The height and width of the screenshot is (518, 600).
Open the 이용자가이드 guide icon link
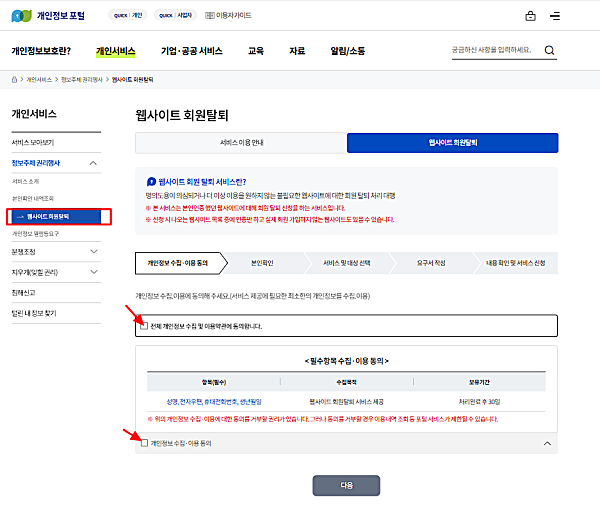click(x=228, y=15)
